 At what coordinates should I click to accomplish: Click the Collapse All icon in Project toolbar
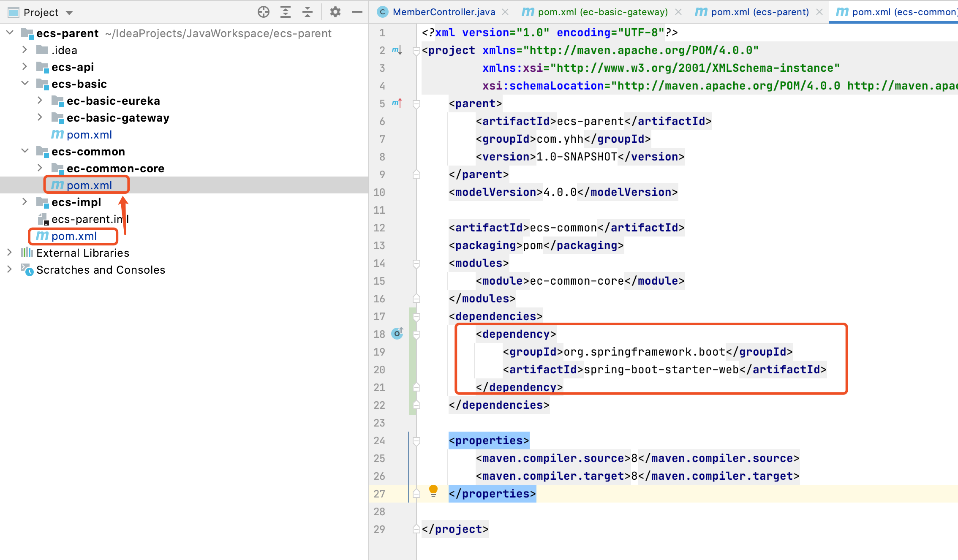(308, 12)
